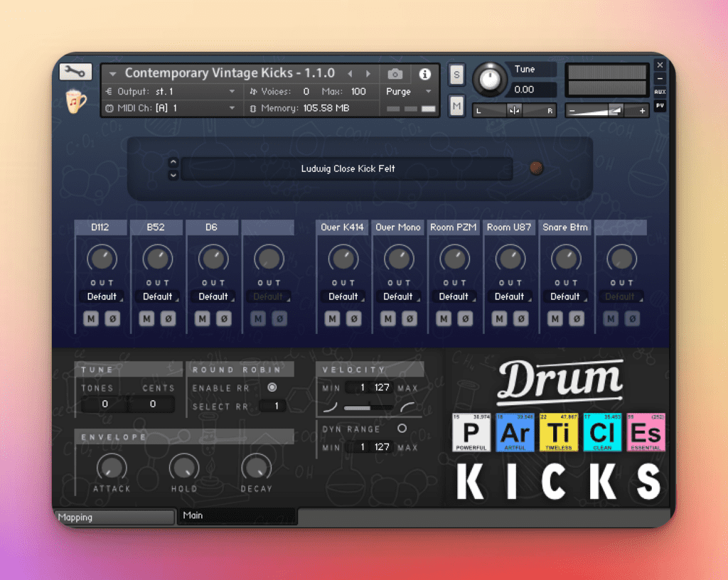The height and width of the screenshot is (580, 728).
Task: Open the Purge menu
Action: [x=409, y=92]
